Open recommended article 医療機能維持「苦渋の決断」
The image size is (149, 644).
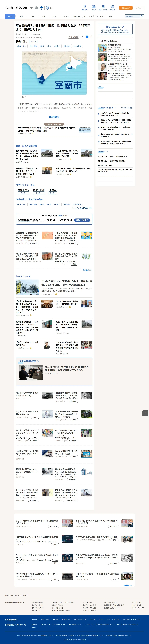pyautogui.click(x=47, y=129)
